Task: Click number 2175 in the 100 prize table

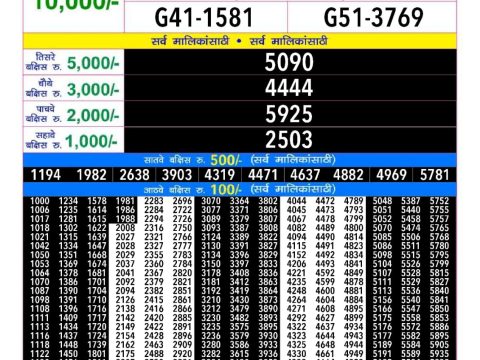Action: point(125,354)
